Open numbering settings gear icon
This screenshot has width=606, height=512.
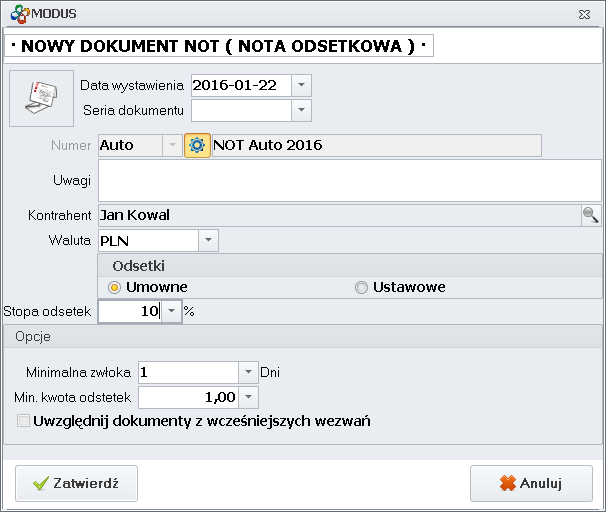pyautogui.click(x=197, y=145)
